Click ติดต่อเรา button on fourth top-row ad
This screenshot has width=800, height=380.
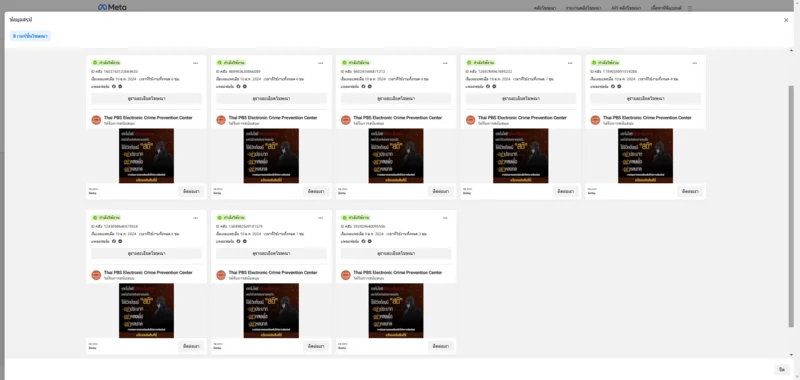[565, 191]
